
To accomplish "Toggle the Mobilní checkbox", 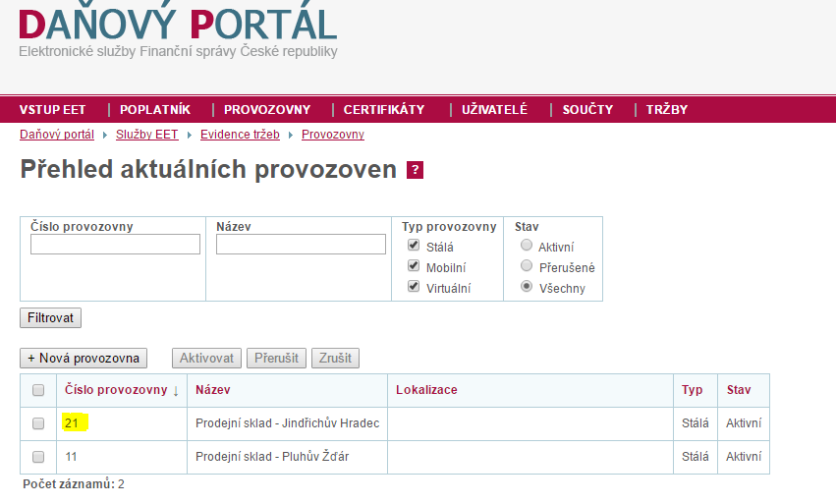I will pos(414,265).
